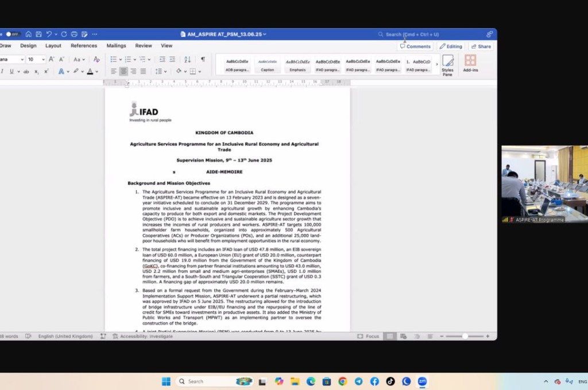588x390 pixels.
Task: Open the Change Case menu
Action: (79, 59)
